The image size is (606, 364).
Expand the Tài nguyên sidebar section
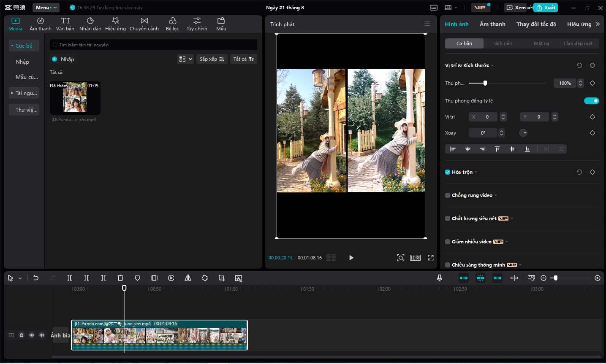[x=24, y=93]
